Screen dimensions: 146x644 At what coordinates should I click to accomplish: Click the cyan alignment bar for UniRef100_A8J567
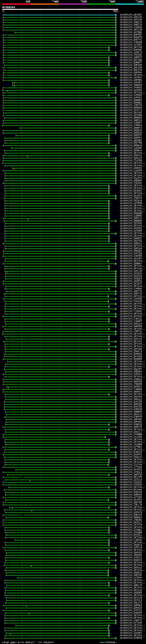(60, 15)
